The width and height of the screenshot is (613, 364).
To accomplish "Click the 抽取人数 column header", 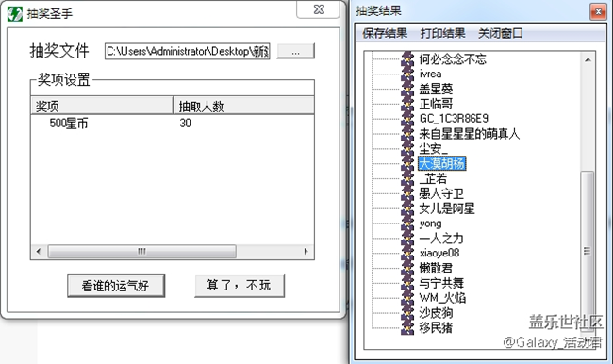I will (x=243, y=106).
